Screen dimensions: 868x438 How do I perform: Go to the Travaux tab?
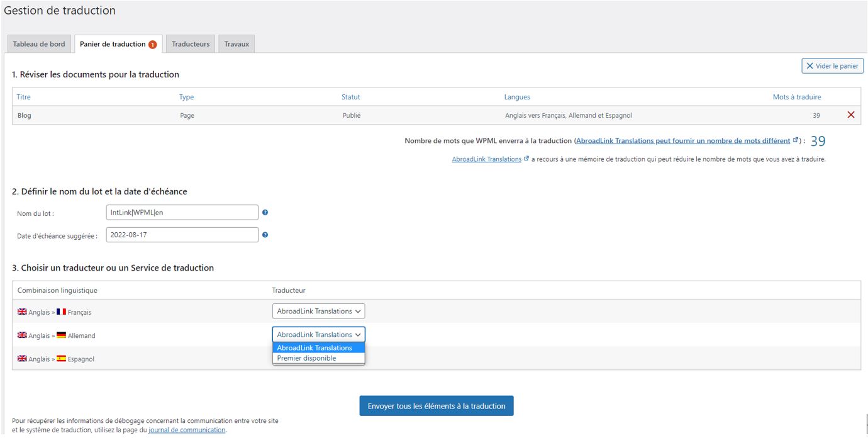[236, 44]
